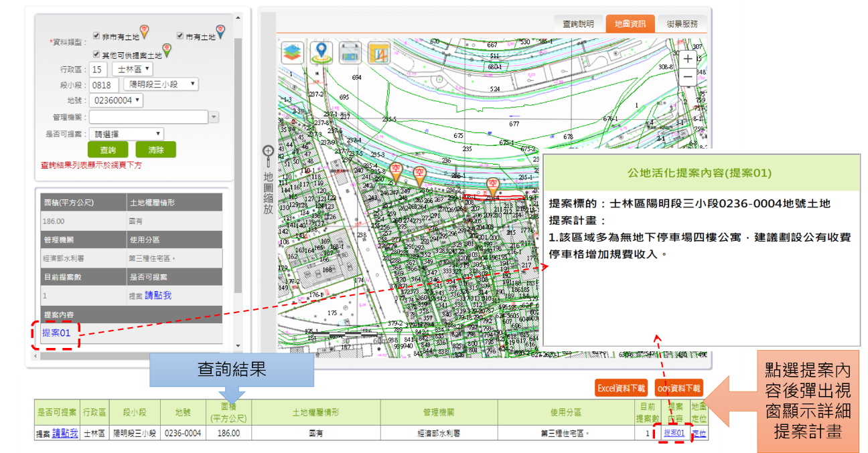Expand the 陽明段三小段 section dropdown
The width and height of the screenshot is (868, 453).
tap(161, 84)
